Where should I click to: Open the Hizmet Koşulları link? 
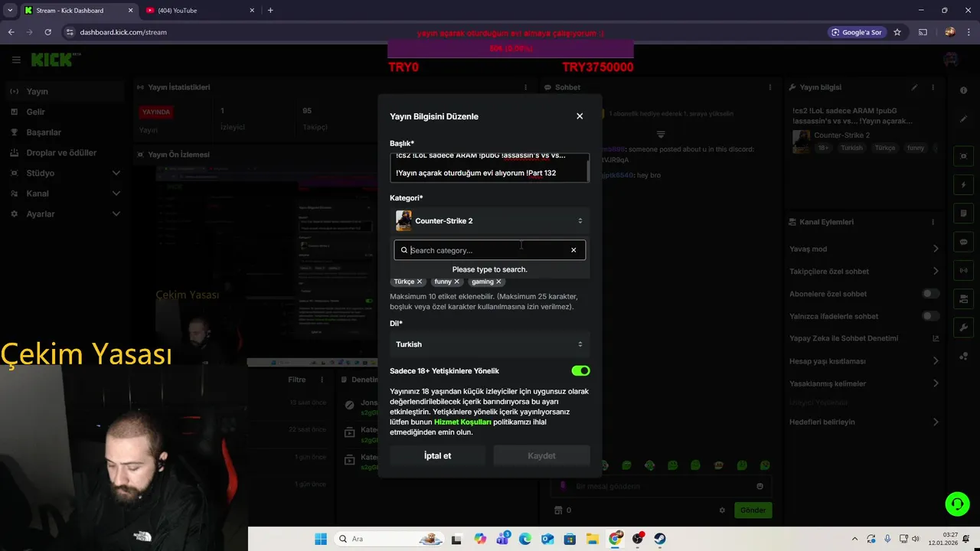pos(462,422)
